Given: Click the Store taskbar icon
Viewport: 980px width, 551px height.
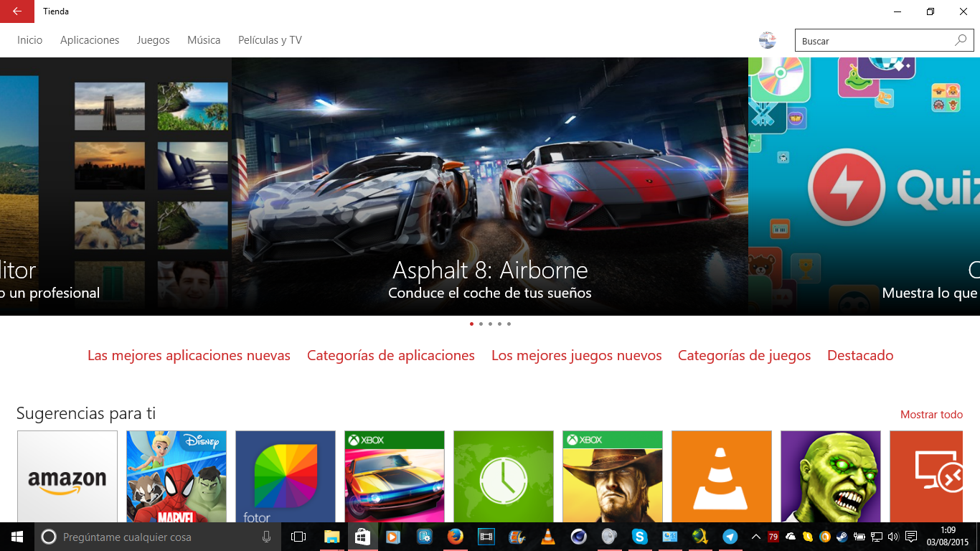Looking at the screenshot, I should (362, 537).
